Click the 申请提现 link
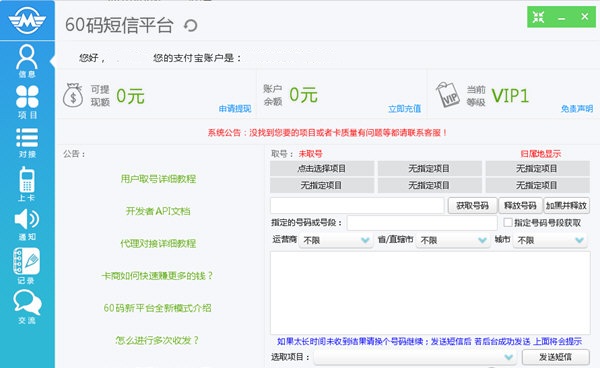The image size is (600, 368). click(235, 109)
